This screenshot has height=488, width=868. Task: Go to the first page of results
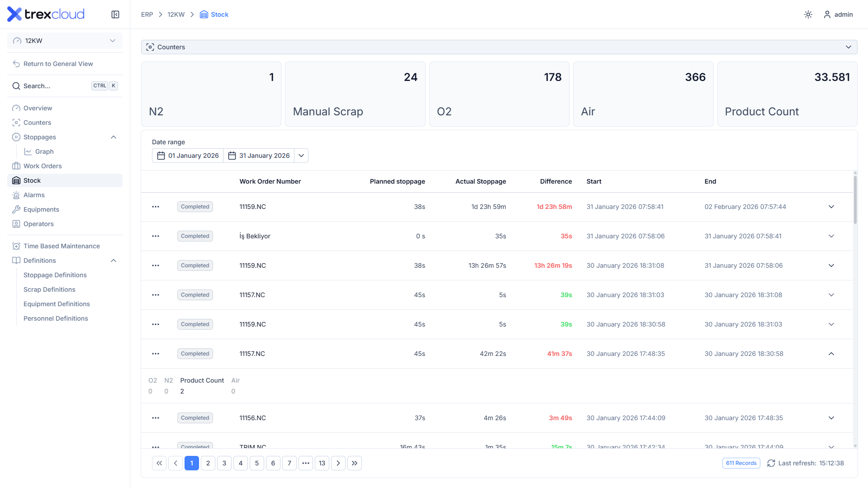(x=159, y=463)
